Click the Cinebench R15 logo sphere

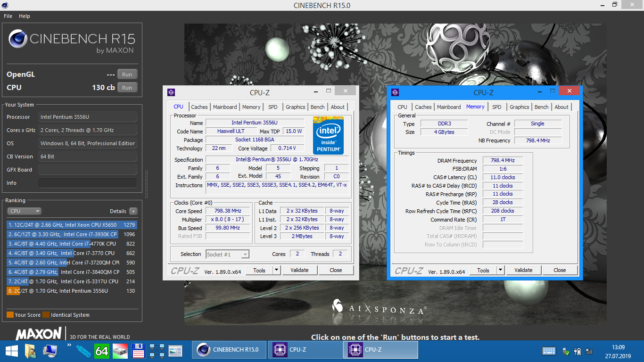click(x=17, y=39)
